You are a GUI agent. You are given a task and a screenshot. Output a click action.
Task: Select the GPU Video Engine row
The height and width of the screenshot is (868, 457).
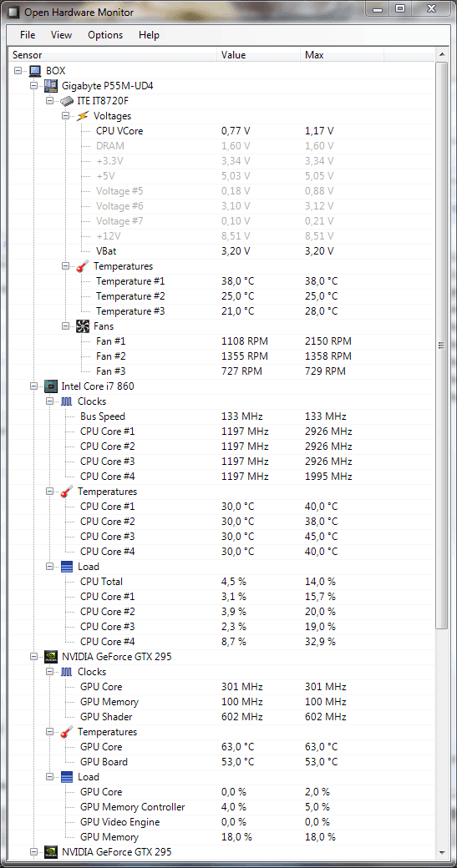pos(222,822)
